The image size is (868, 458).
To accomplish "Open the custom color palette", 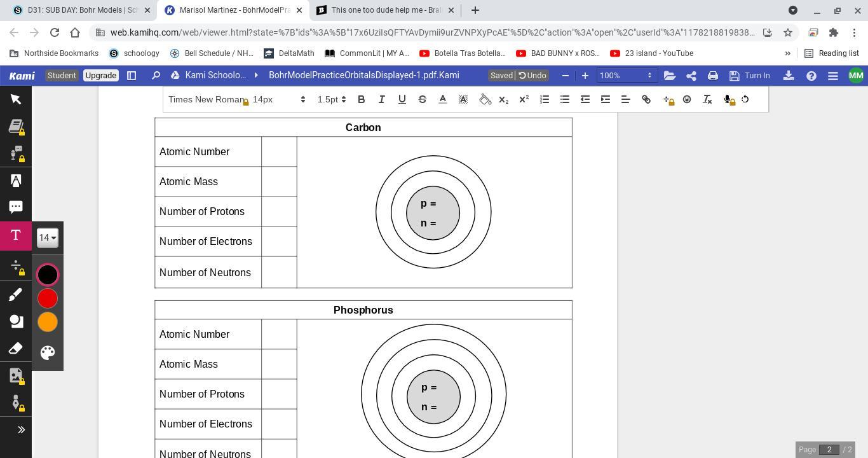I will pos(48,352).
